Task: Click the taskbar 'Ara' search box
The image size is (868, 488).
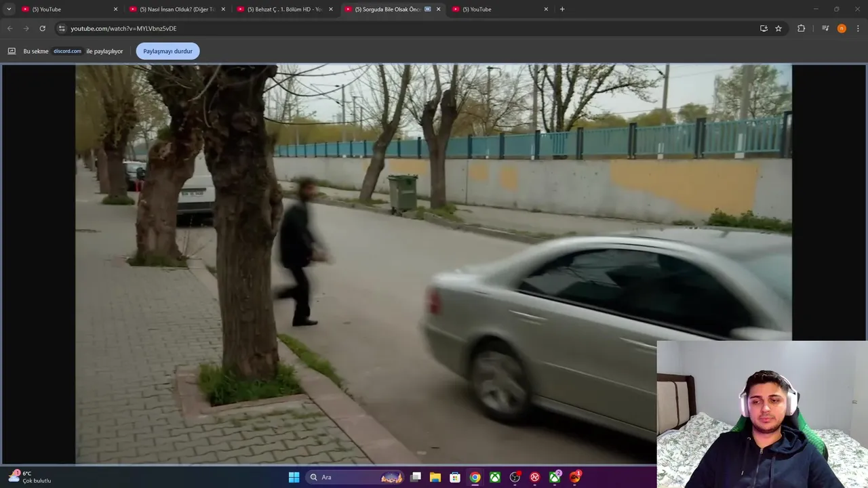Action: click(x=355, y=477)
